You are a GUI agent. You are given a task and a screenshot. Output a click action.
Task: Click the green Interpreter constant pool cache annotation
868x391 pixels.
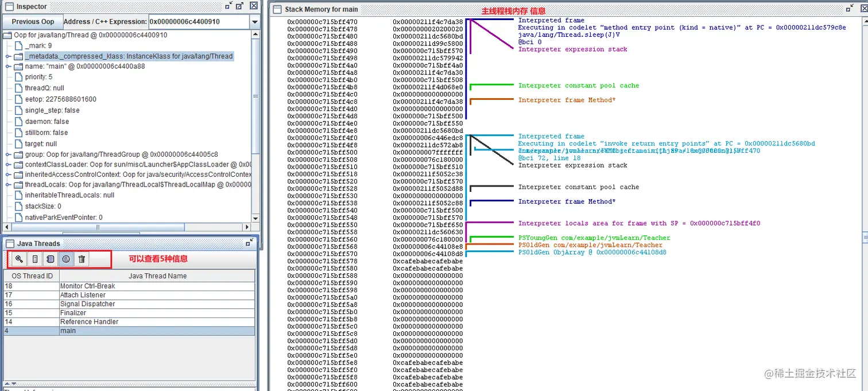pyautogui.click(x=579, y=86)
